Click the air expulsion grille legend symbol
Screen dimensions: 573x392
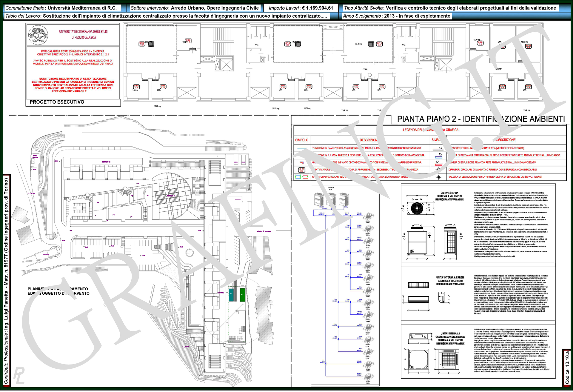click(x=438, y=163)
